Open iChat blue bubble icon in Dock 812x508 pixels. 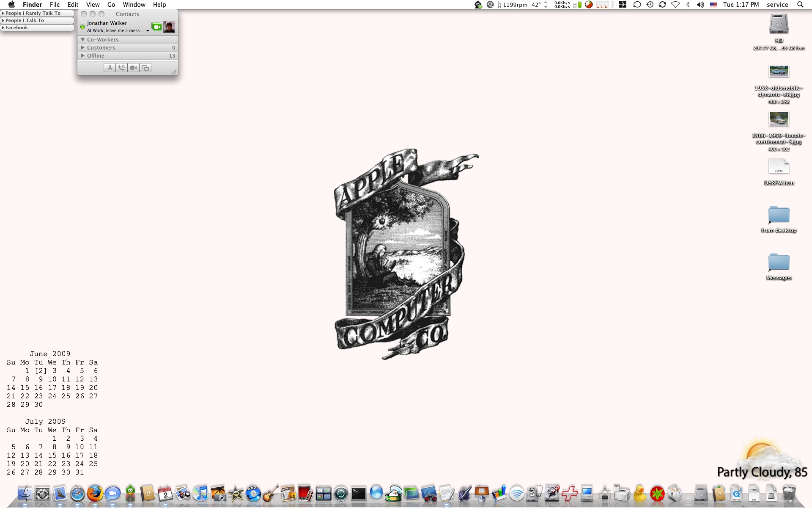pos(112,494)
